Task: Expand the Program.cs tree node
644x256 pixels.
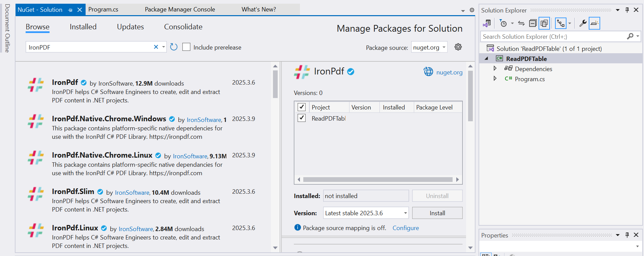Action: pyautogui.click(x=495, y=78)
